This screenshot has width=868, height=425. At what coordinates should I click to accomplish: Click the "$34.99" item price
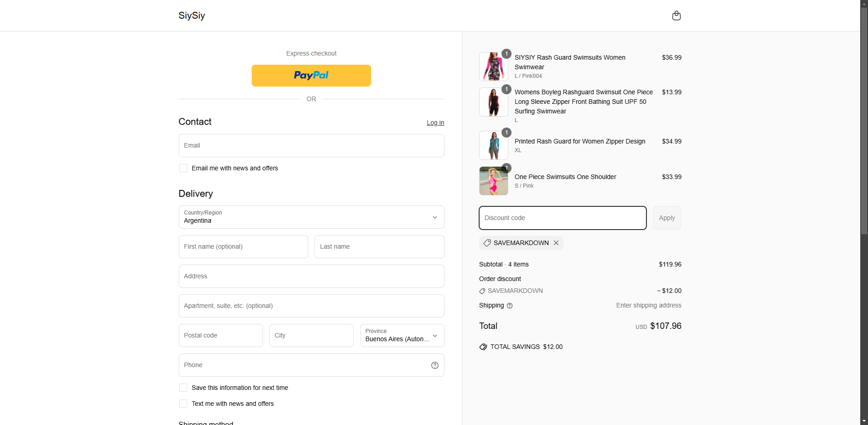672,141
